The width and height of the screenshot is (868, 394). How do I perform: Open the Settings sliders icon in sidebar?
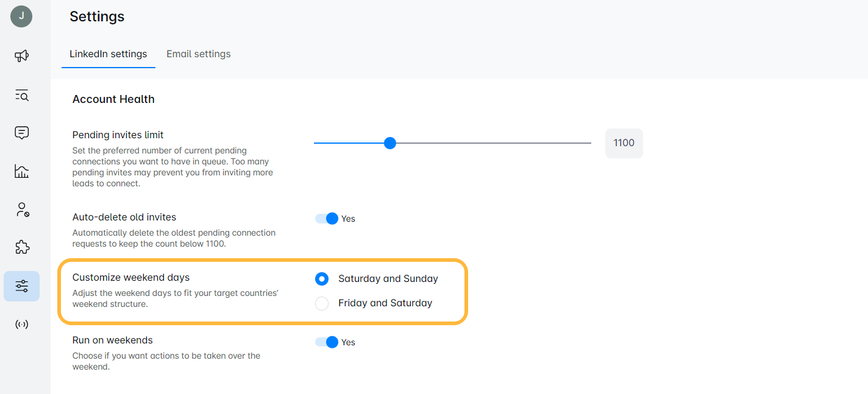[21, 286]
